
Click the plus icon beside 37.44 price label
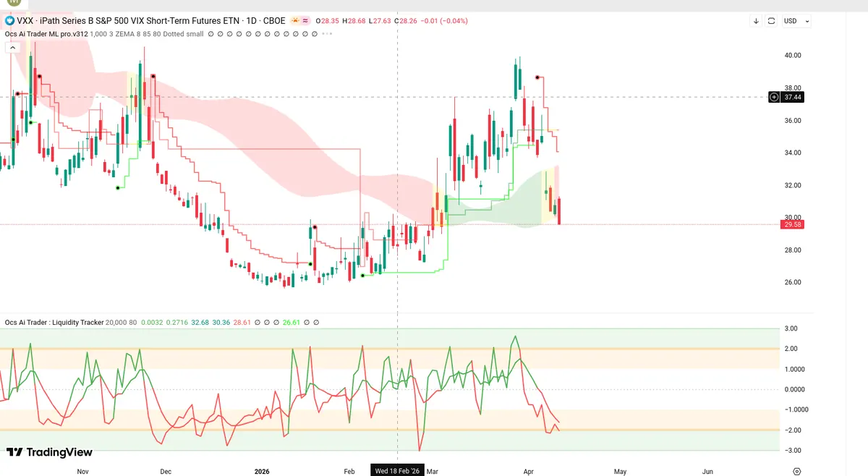(774, 97)
